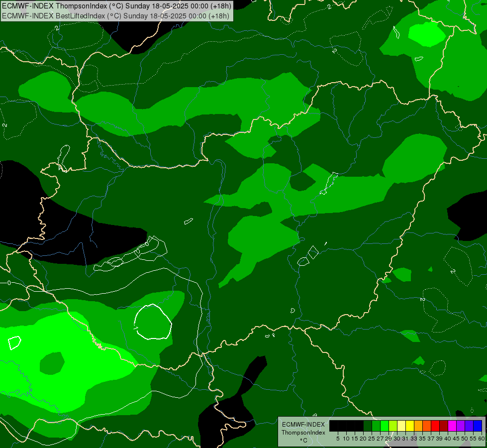Image resolution: width=487 pixels, height=448 pixels.
Task: Click the contour label 1 on closed white contour
Action: tap(135, 328)
